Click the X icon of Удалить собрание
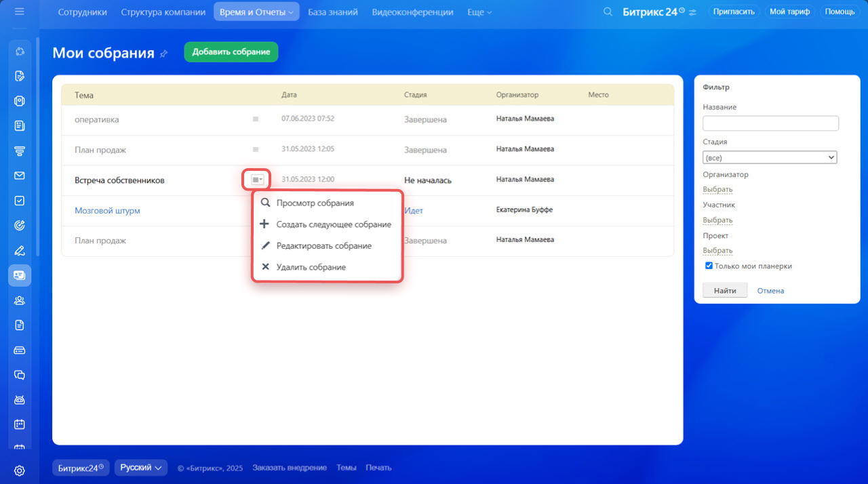 point(265,267)
